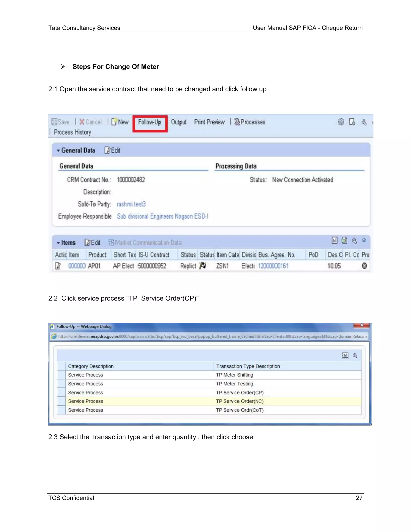
Task: Edit the General Data section
Action: [113, 150]
